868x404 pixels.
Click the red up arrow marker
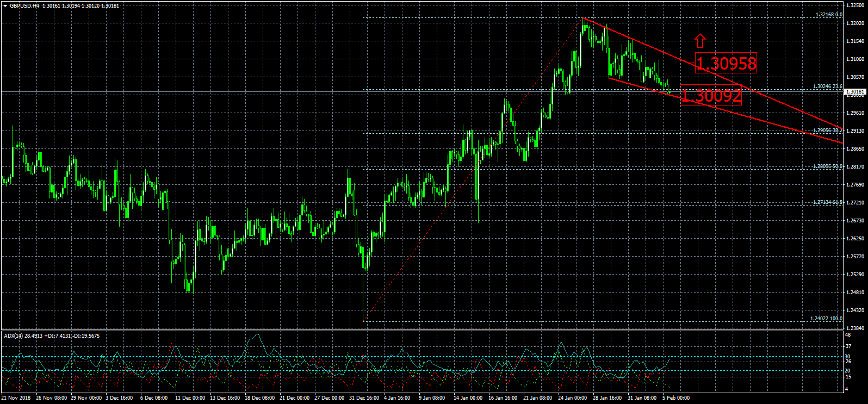pyautogui.click(x=700, y=41)
